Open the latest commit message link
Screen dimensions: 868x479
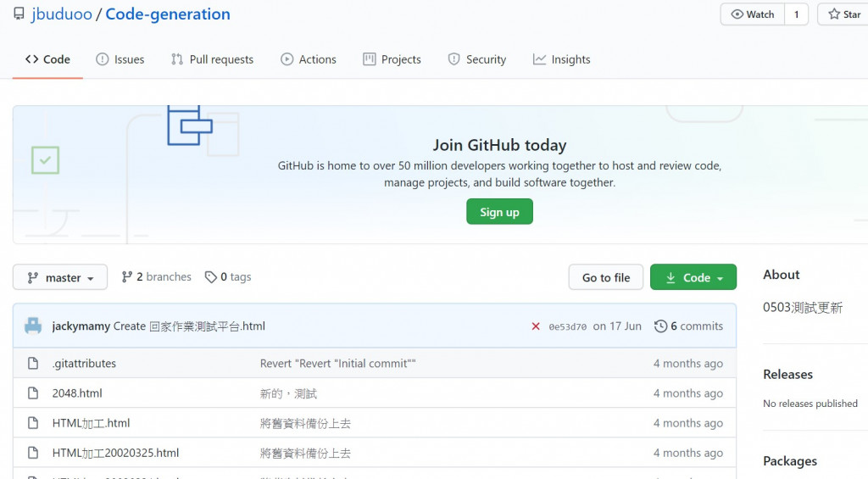pos(189,326)
